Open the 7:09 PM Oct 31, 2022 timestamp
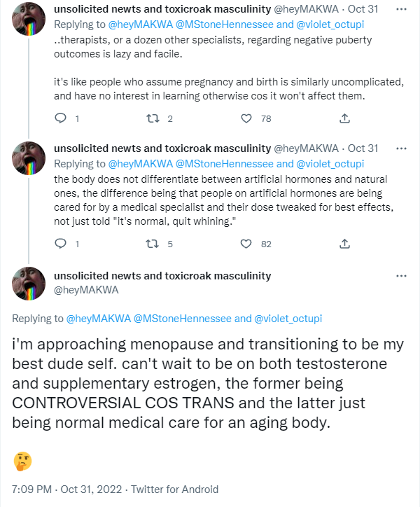The image size is (420, 507). [67, 489]
